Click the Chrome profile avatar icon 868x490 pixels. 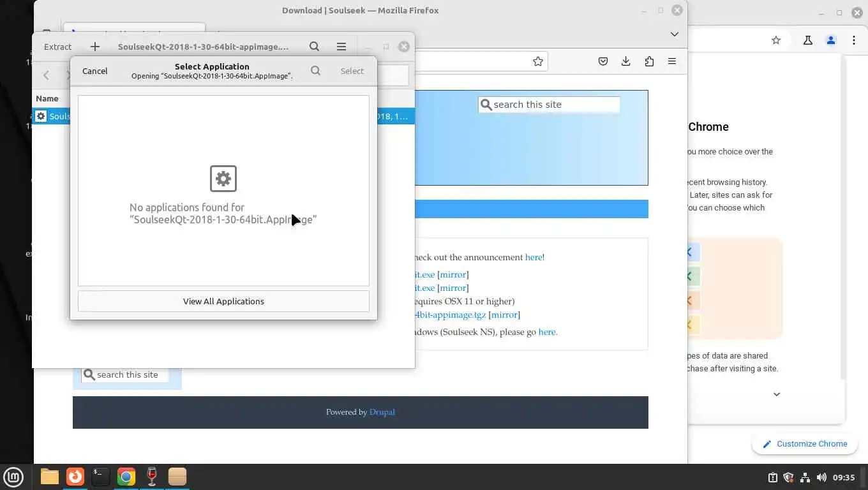click(831, 40)
